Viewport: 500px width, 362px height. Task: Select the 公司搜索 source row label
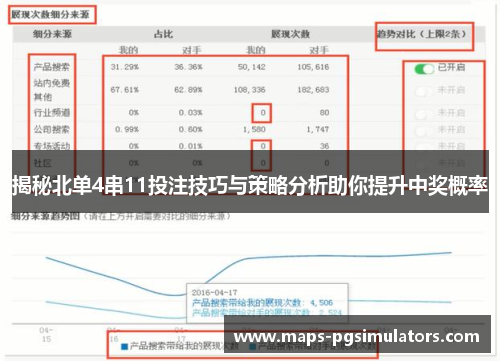coord(52,129)
